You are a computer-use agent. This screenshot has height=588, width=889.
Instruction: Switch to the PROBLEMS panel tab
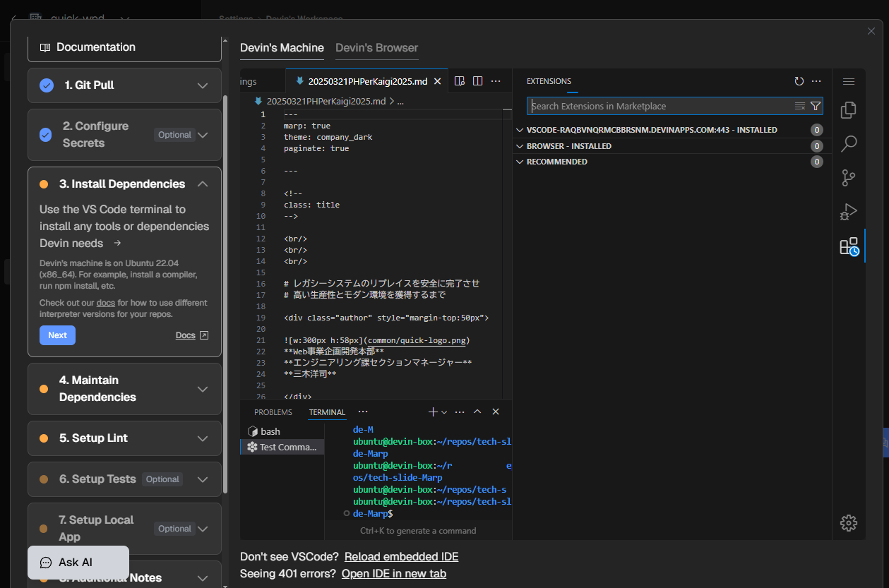273,412
